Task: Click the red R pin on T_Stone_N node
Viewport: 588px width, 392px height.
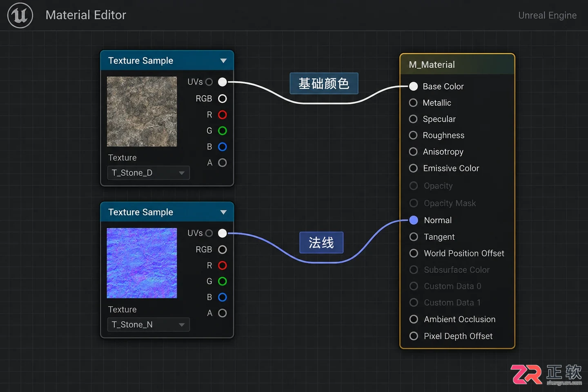Action: click(222, 265)
